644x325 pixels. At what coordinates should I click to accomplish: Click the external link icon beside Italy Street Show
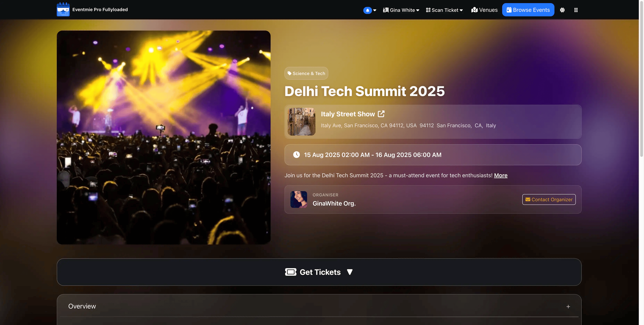click(381, 114)
